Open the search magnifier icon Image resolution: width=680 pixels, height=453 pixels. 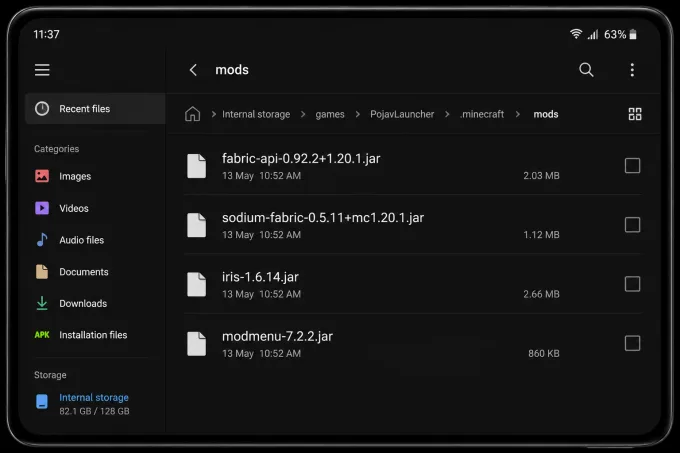tap(586, 70)
